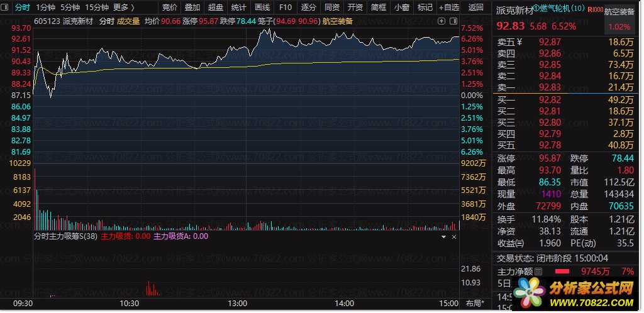Switch to the 15分钟 chart period
Viewport: 644px width, 313px height.
pyautogui.click(x=96, y=8)
